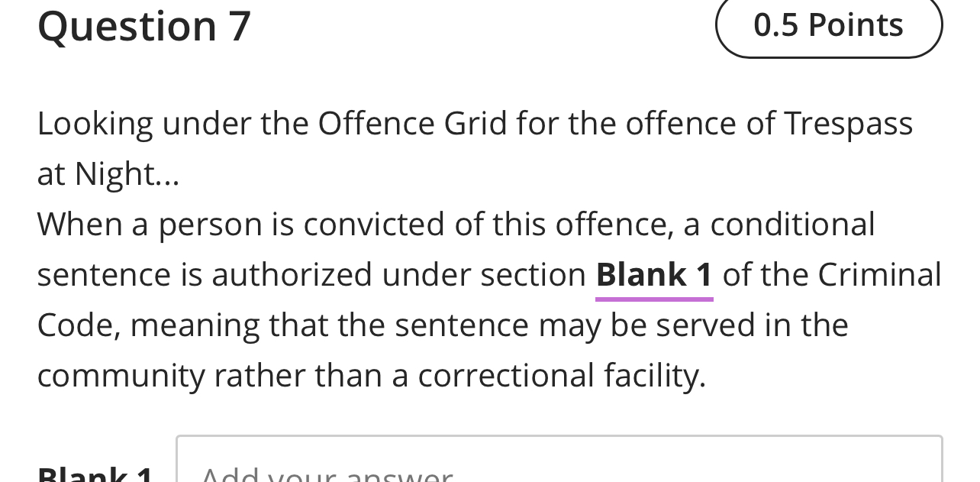Select the Offence Grid text
This screenshot has height=482, width=980.
click(412, 123)
